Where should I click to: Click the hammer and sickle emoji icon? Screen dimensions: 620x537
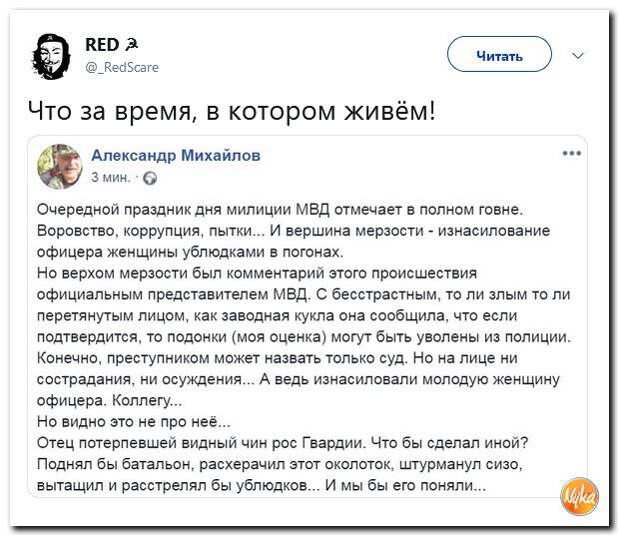click(x=131, y=45)
